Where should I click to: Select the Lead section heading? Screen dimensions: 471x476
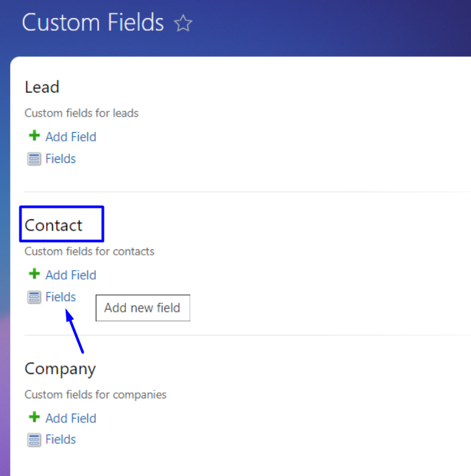(42, 87)
